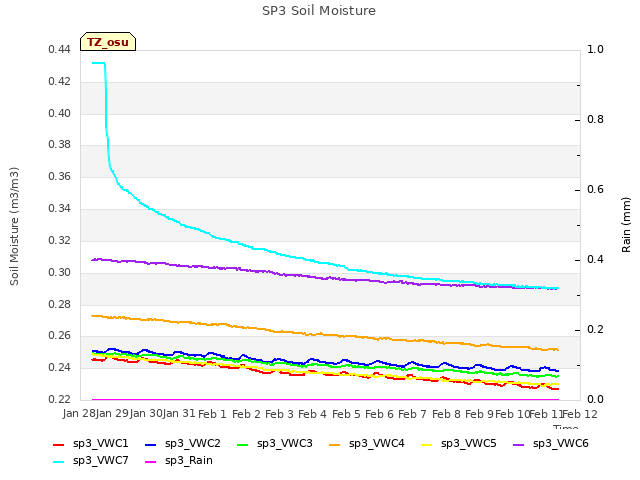Click the 0.44 tick on soil moisture axis
640x480 pixels.
pos(59,50)
